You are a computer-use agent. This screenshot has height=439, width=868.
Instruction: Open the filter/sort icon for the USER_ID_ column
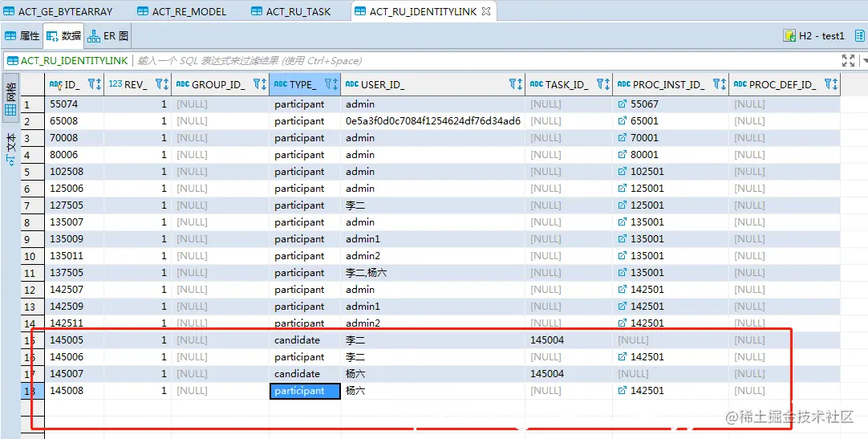(515, 84)
